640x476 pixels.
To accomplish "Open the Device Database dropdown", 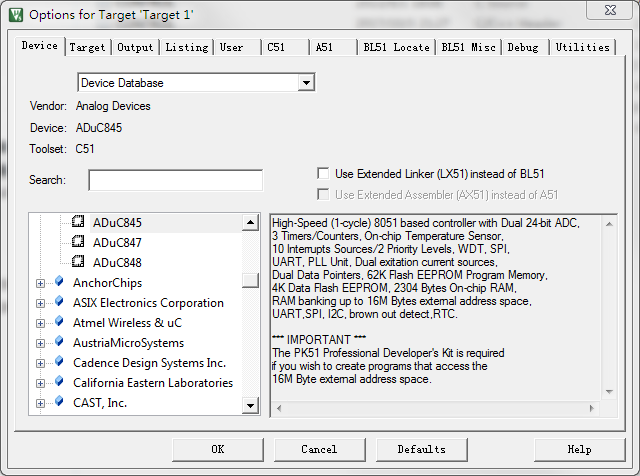I will [306, 83].
